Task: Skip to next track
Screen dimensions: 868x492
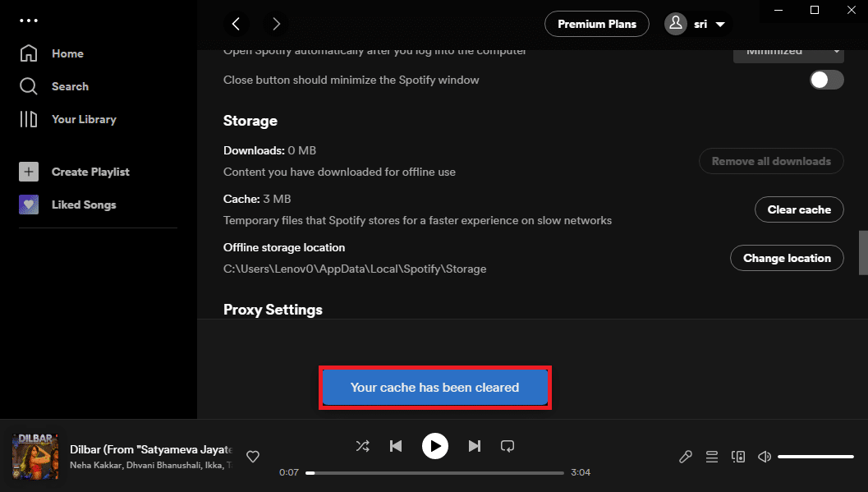Action: tap(475, 446)
